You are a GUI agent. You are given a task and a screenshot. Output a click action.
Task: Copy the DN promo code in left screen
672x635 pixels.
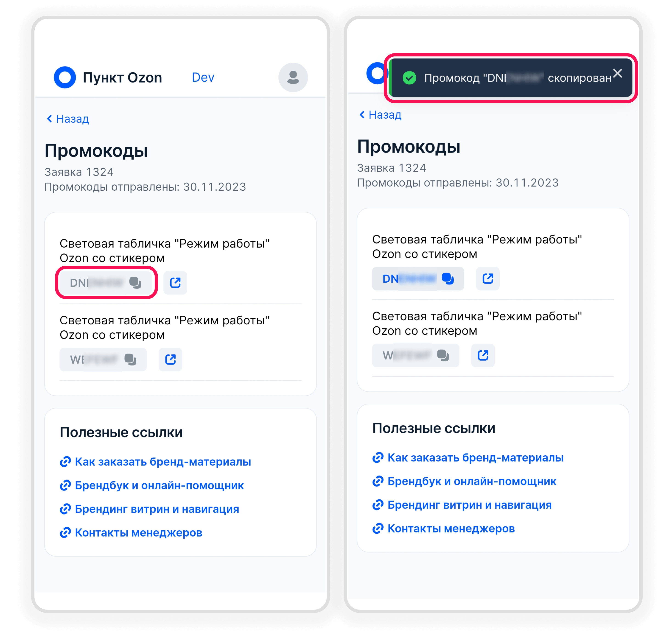(x=106, y=283)
